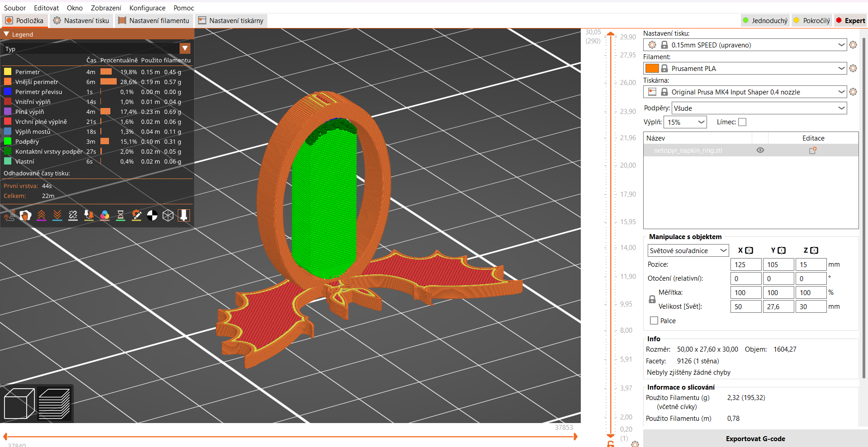This screenshot has width=868, height=447.
Task: Enable the Límec checkbox
Action: (x=742, y=122)
